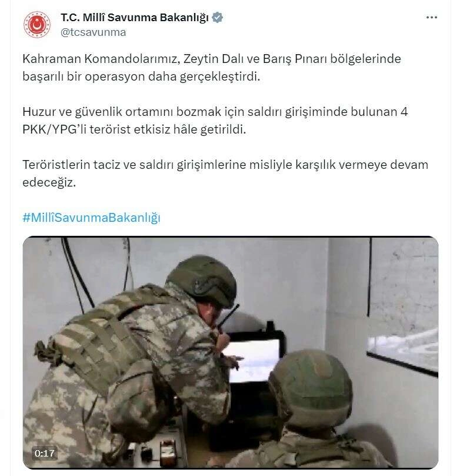The height and width of the screenshot is (476, 463).
Task: Open the T.C. Millî Savunma Bakanlığı display name
Action: click(x=135, y=18)
